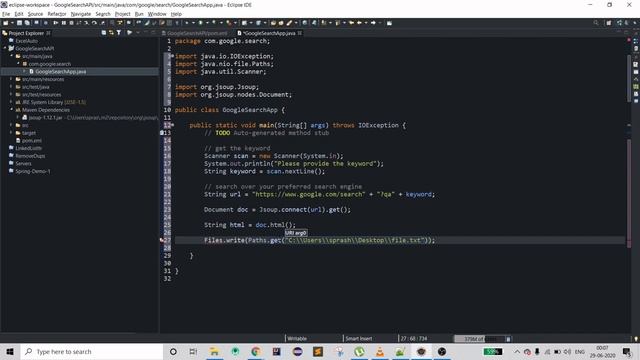Click the New file toolbar icon
640x360 pixels.
(x=6, y=23)
